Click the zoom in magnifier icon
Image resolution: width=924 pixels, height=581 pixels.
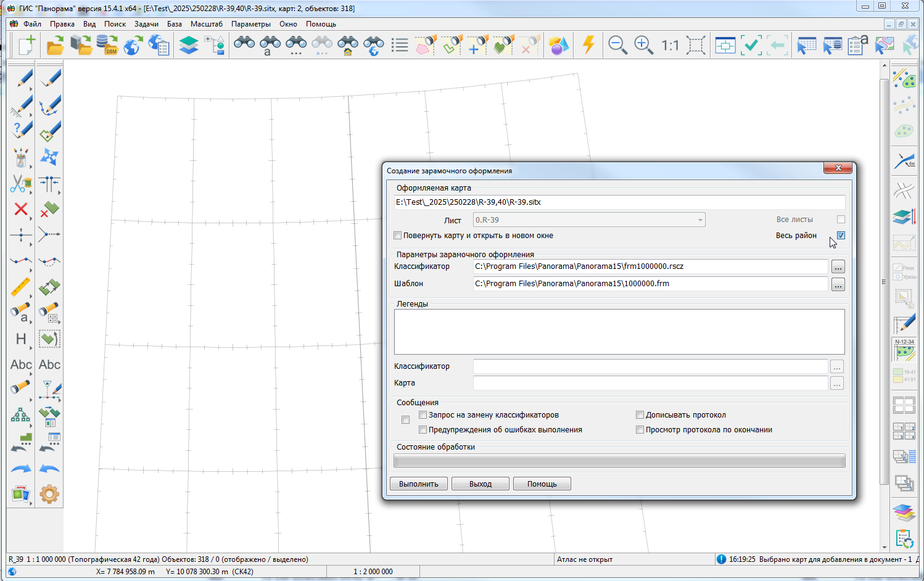[643, 45]
